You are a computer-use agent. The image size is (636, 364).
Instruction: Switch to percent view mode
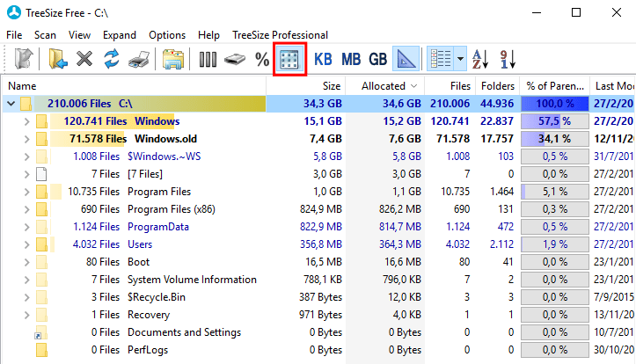coord(262,59)
